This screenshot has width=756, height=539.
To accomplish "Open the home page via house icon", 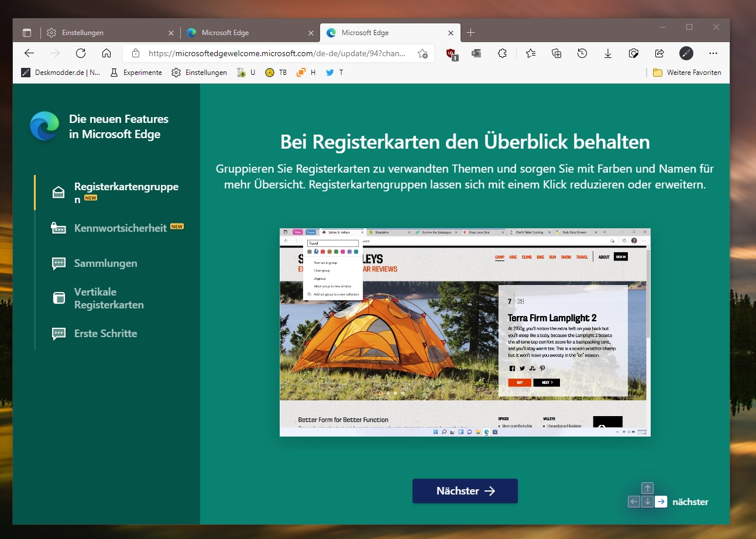I will pyautogui.click(x=106, y=53).
